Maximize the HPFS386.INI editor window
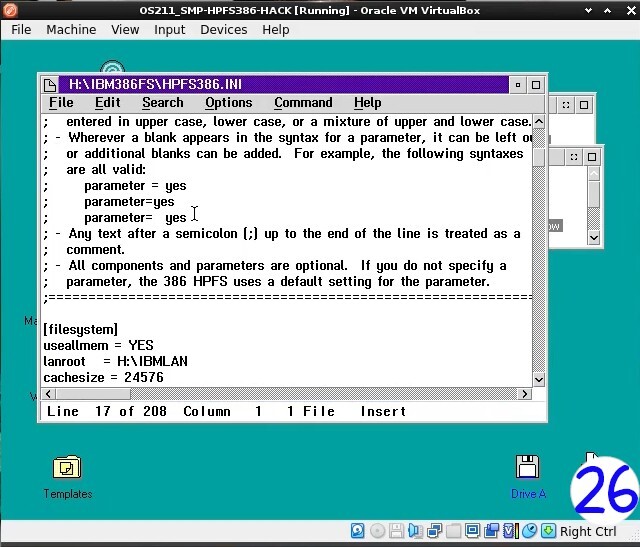640x547 pixels. pyautogui.click(x=536, y=85)
